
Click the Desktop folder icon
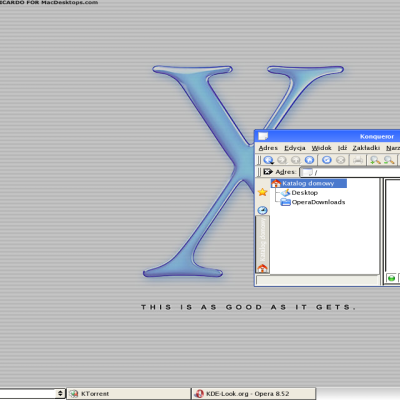click(285, 193)
